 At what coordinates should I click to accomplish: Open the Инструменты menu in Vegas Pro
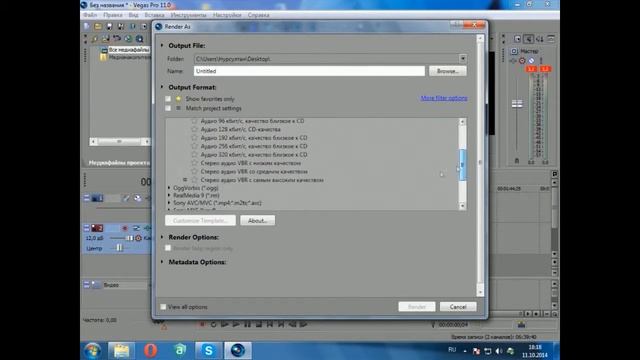tap(188, 15)
